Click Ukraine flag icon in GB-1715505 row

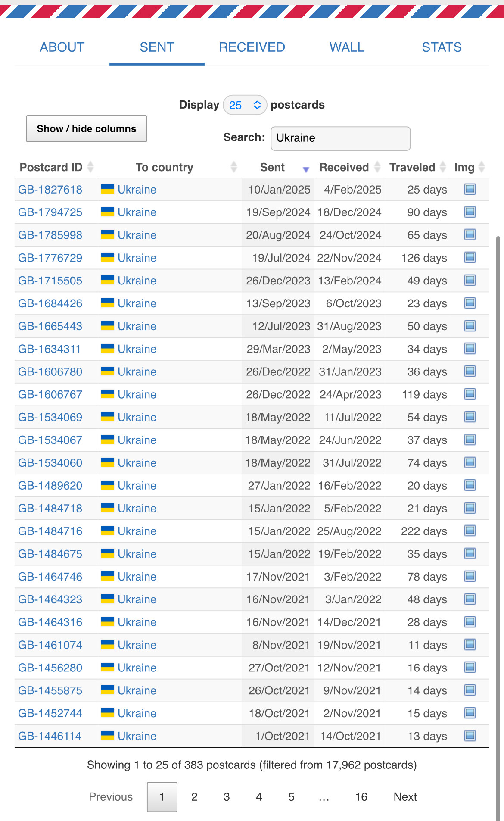pos(107,280)
